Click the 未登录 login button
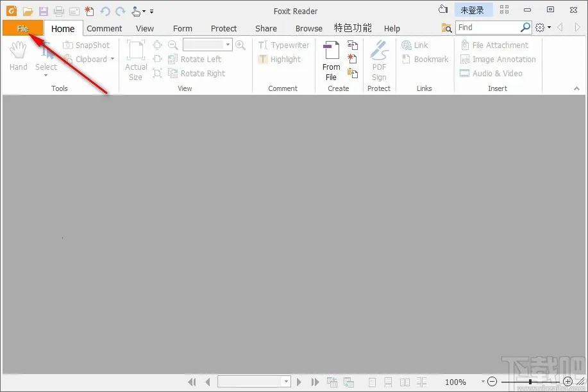Screen dimensions: 588x392 coord(473,10)
